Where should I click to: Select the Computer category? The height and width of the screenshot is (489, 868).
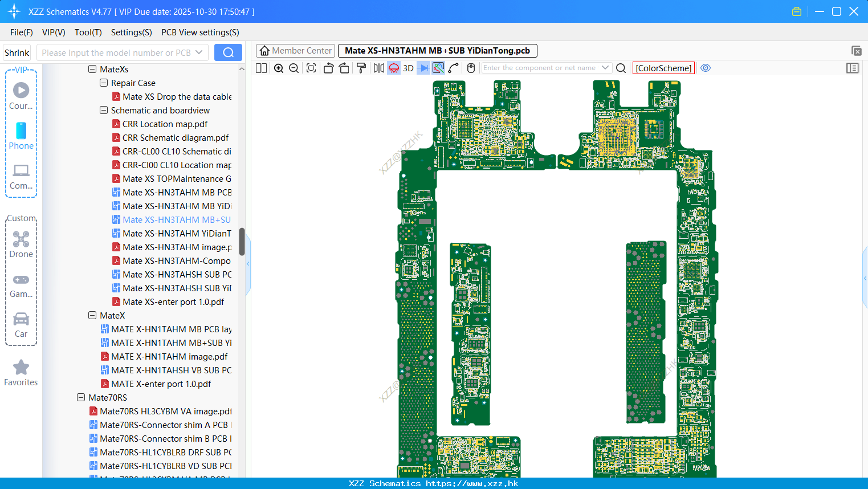(x=21, y=177)
